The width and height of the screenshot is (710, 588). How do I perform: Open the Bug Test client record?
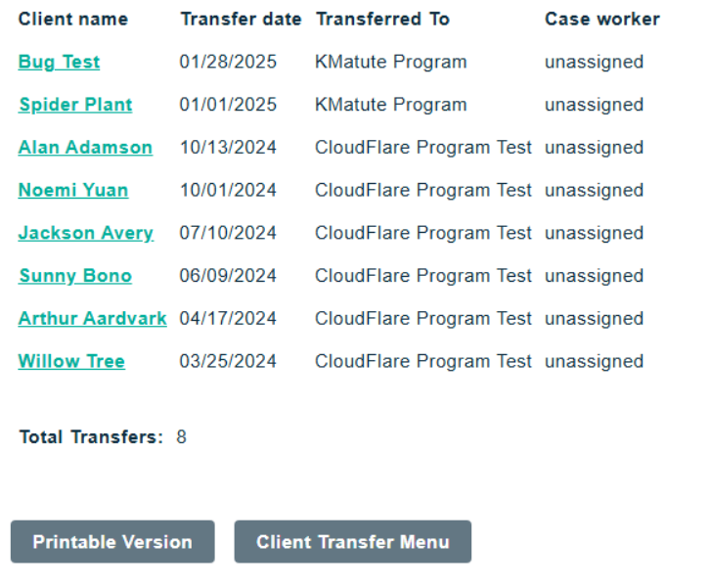(59, 62)
